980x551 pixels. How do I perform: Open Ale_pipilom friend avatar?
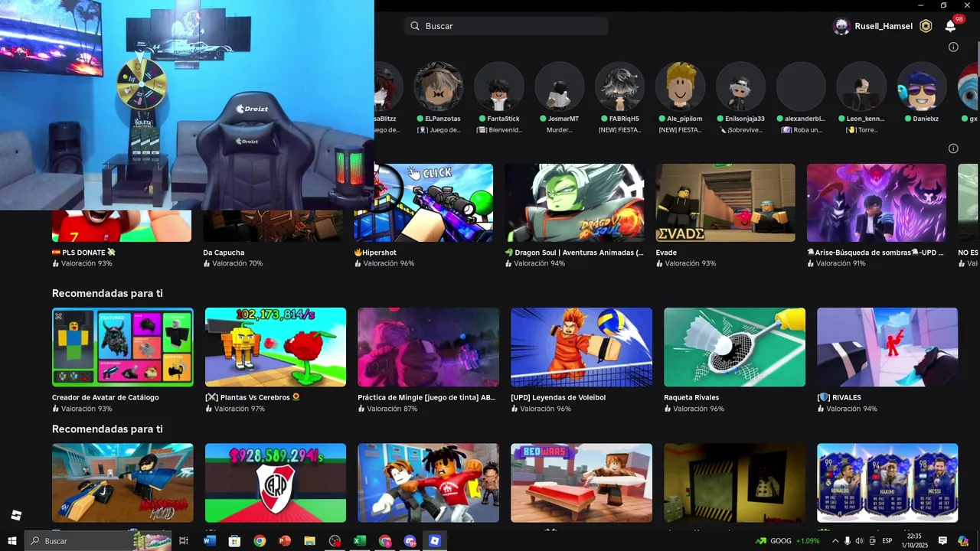pos(681,86)
